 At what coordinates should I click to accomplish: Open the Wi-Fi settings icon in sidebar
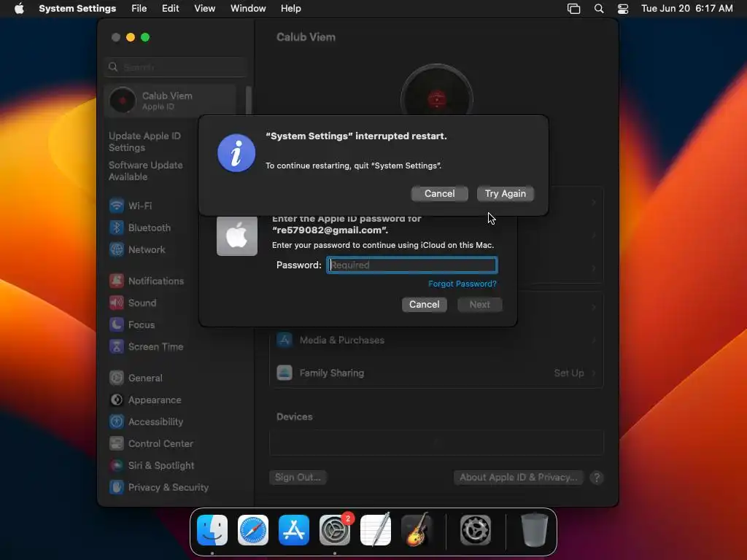116,206
